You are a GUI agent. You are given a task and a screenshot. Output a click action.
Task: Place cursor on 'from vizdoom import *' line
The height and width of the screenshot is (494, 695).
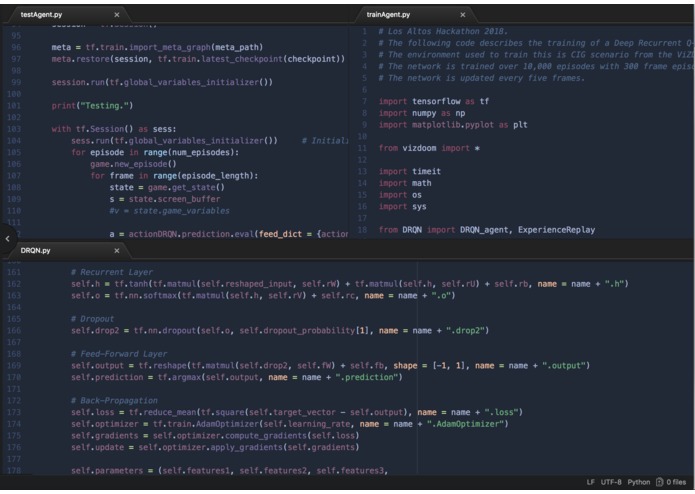(429, 148)
